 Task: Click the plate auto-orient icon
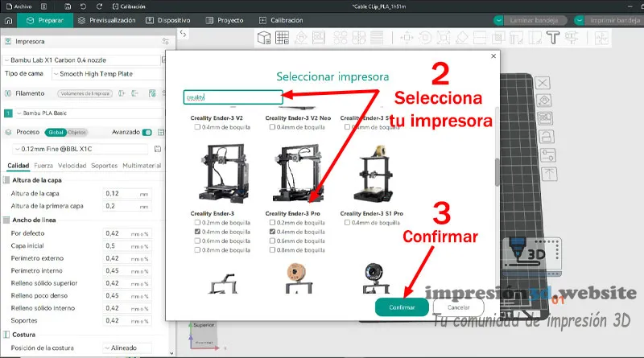[545, 101]
